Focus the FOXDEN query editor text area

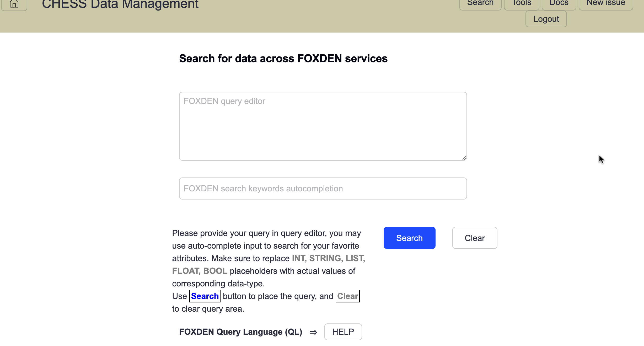323,126
